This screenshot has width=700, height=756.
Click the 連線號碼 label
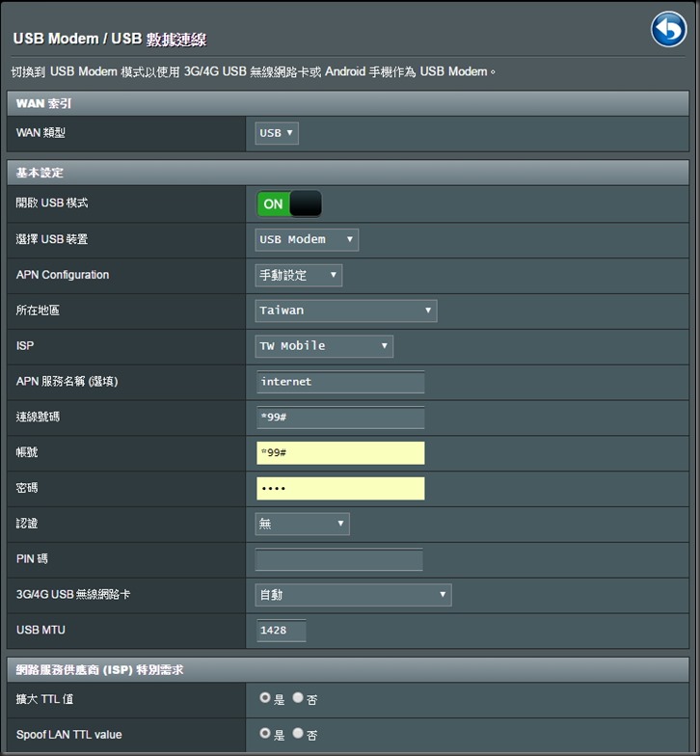[x=38, y=417]
